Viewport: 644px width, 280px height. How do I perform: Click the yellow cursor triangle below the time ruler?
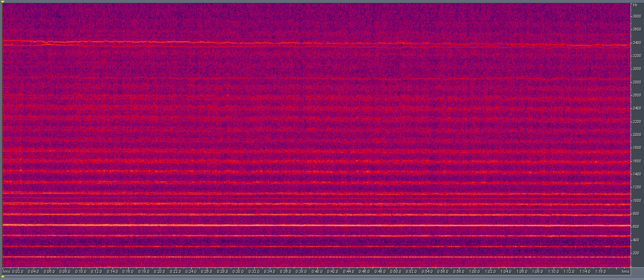(3, 277)
